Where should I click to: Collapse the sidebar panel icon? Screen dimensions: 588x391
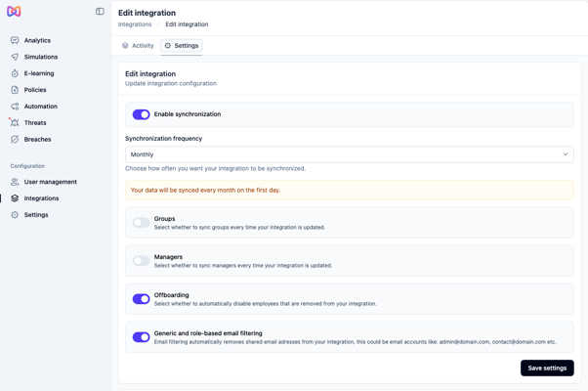click(x=100, y=12)
